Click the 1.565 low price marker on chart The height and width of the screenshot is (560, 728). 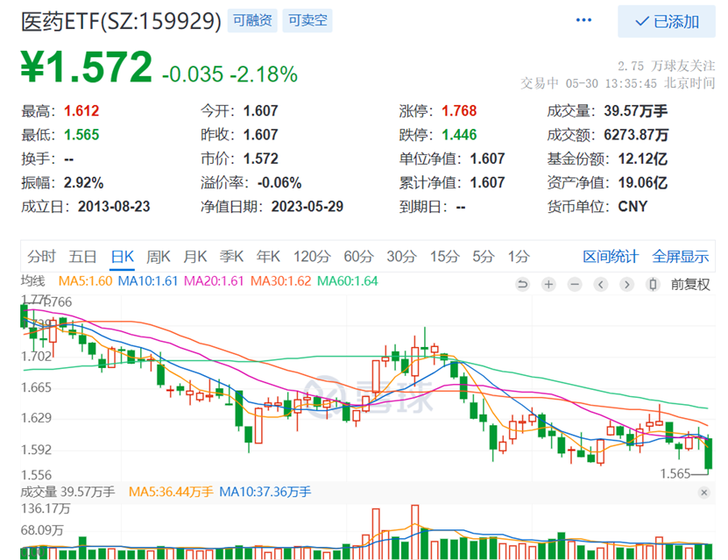[x=675, y=473]
